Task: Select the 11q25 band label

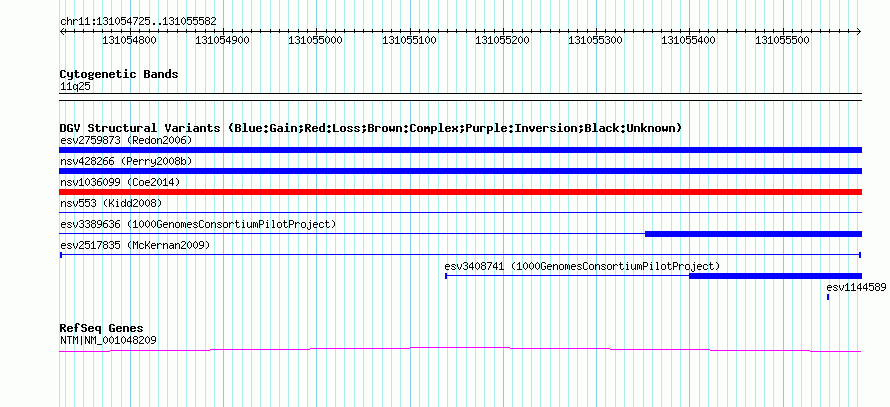Action: (x=75, y=87)
